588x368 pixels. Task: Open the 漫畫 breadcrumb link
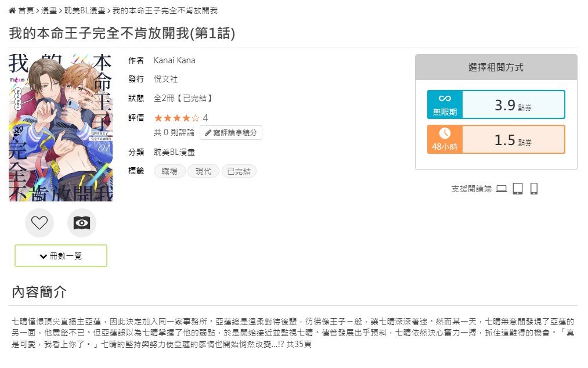pyautogui.click(x=49, y=10)
